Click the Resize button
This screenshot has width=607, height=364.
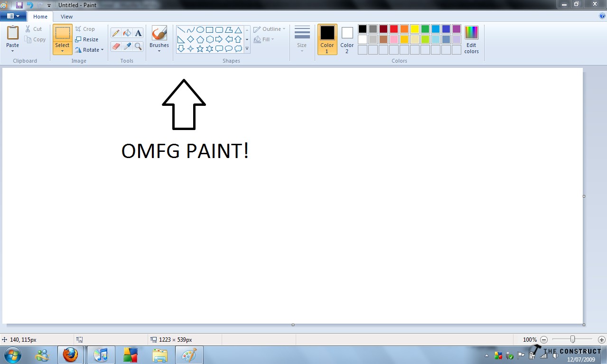[86, 39]
